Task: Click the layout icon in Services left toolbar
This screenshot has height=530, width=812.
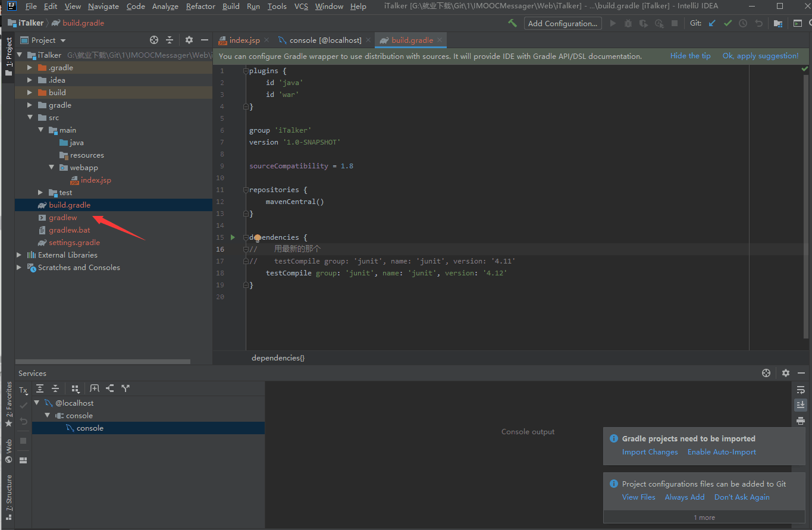Action: pyautogui.click(x=23, y=460)
